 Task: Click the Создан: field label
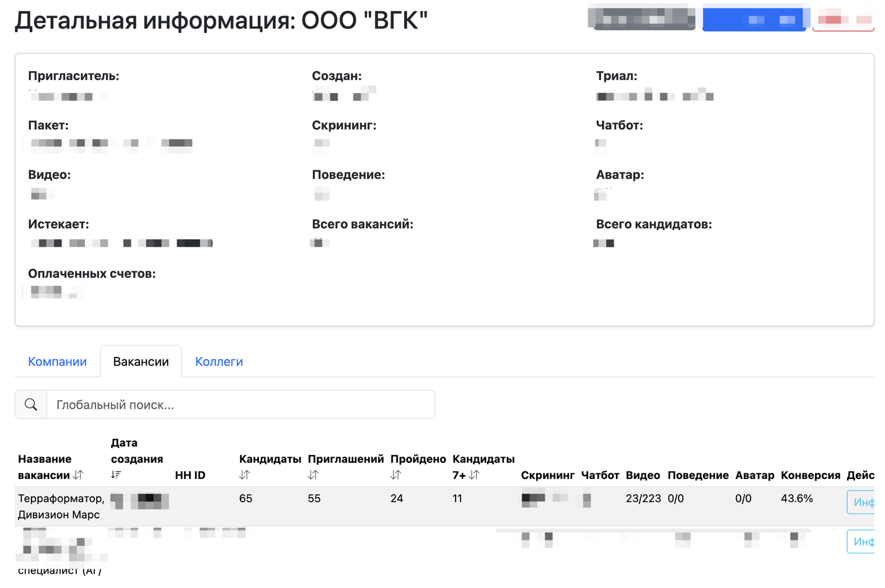(337, 76)
